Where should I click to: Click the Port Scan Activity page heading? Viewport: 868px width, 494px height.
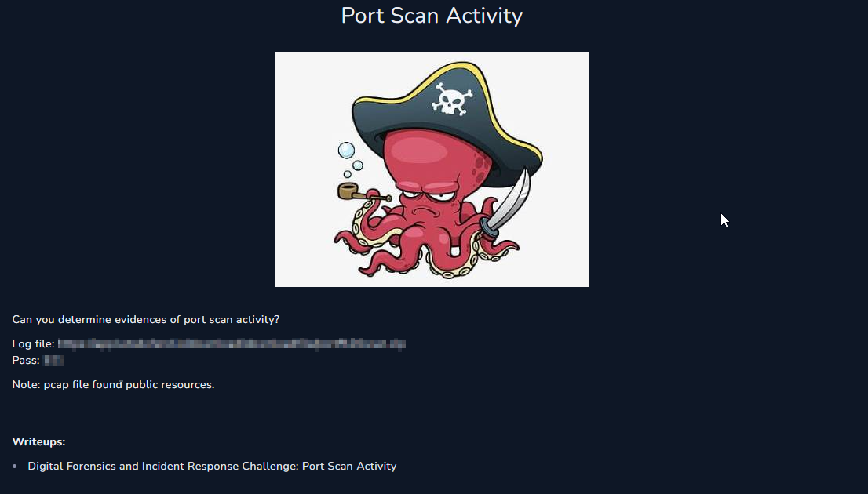click(x=432, y=16)
